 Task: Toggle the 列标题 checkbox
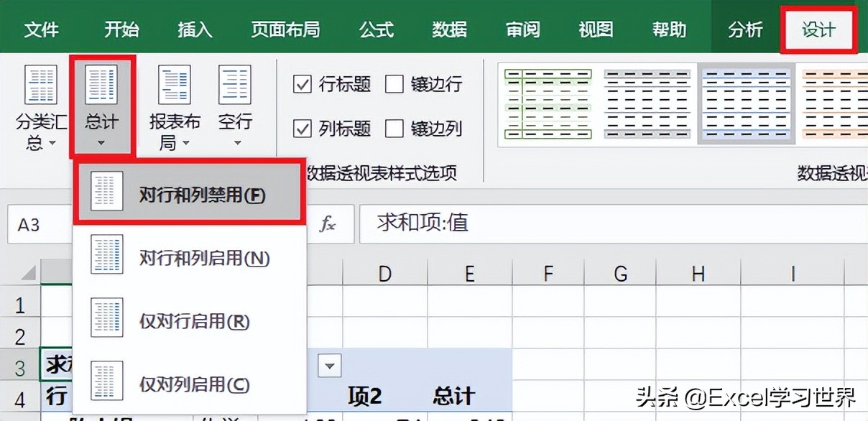pyautogui.click(x=303, y=129)
